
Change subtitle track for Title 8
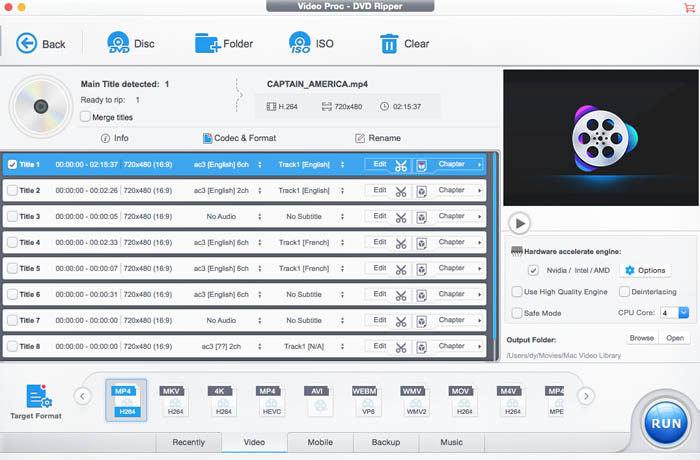342,346
